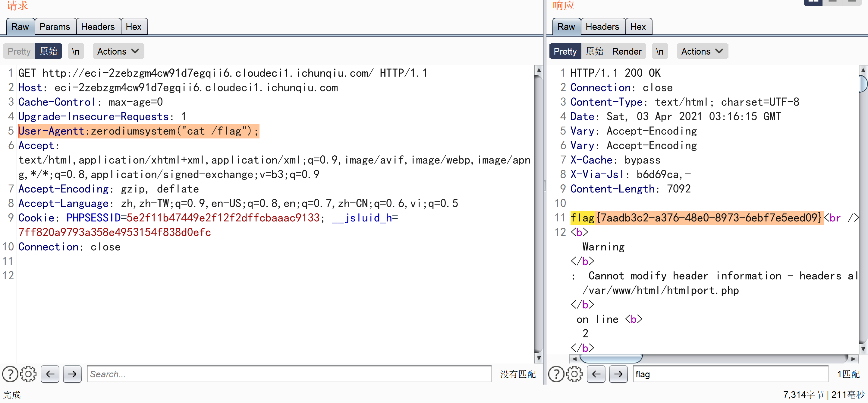This screenshot has height=403, width=868.
Task: Click the response panel help icon
Action: click(556, 374)
